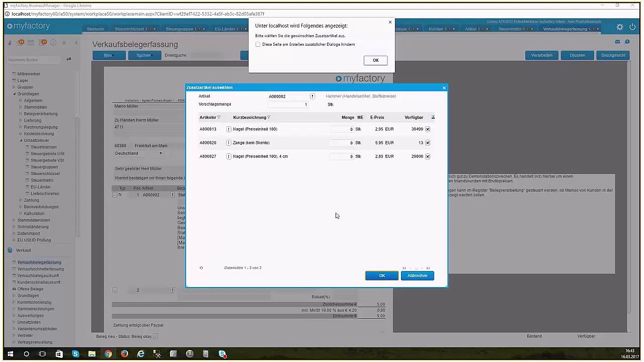Viewport: 644px width, 362px height.
Task: Switch to the Steuerschlüssel tab
Action: coord(129,29)
